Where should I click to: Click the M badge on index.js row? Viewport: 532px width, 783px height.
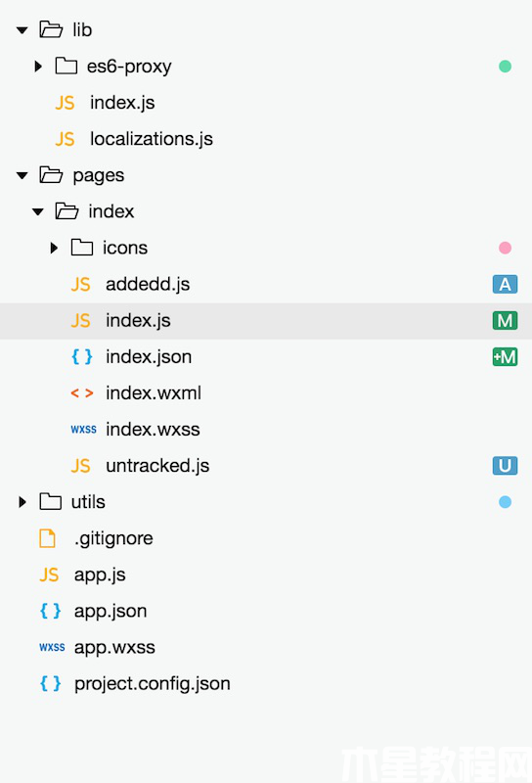pyautogui.click(x=505, y=321)
